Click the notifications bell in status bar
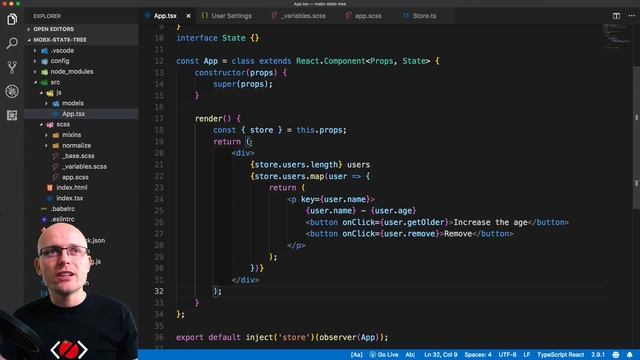Image resolution: width=640 pixels, height=360 pixels. tap(630, 355)
